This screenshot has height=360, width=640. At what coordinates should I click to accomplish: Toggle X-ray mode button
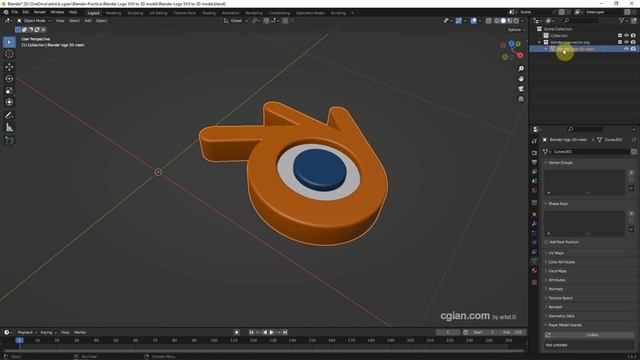pyautogui.click(x=488, y=21)
